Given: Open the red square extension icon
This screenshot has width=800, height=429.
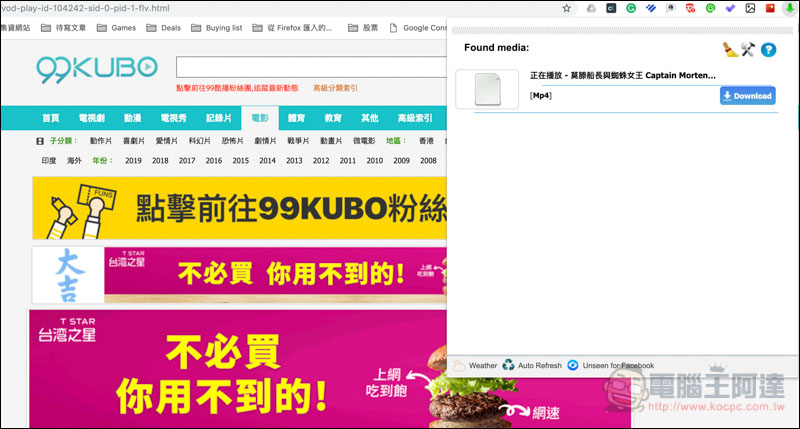Looking at the screenshot, I should pyautogui.click(x=770, y=8).
